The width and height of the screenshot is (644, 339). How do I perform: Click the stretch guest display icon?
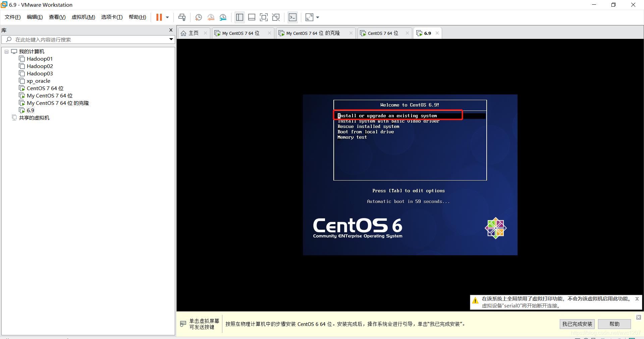point(309,17)
